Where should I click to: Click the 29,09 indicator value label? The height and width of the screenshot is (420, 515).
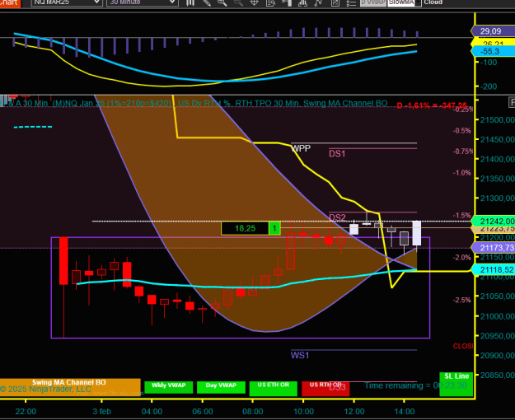click(493, 31)
